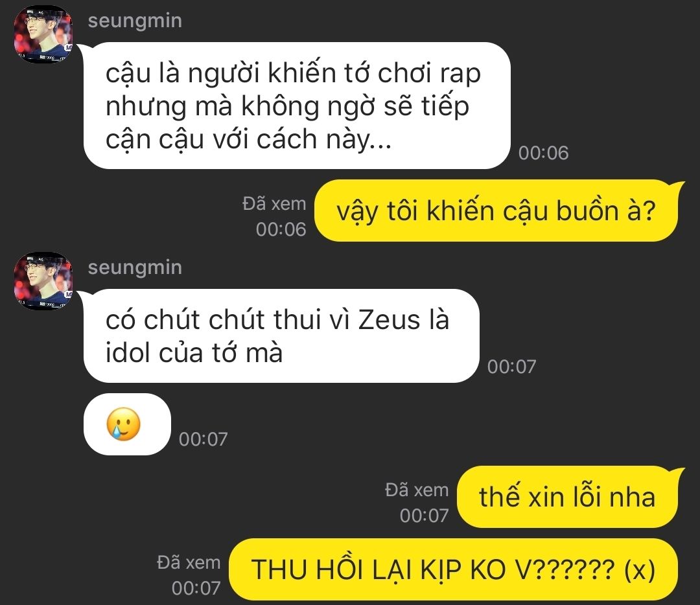The height and width of the screenshot is (605, 700).
Task: Select the message starting 'cậu là người khiến'
Action: (297, 106)
